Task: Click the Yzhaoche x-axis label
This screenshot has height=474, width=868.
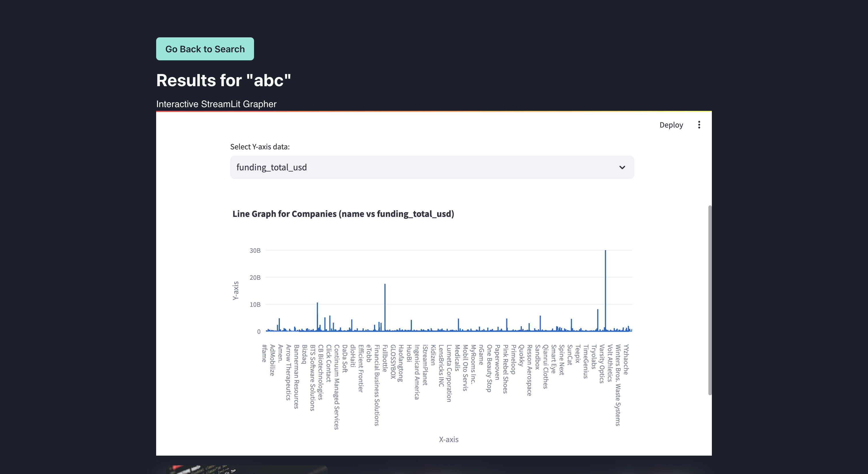Action: tap(626, 359)
